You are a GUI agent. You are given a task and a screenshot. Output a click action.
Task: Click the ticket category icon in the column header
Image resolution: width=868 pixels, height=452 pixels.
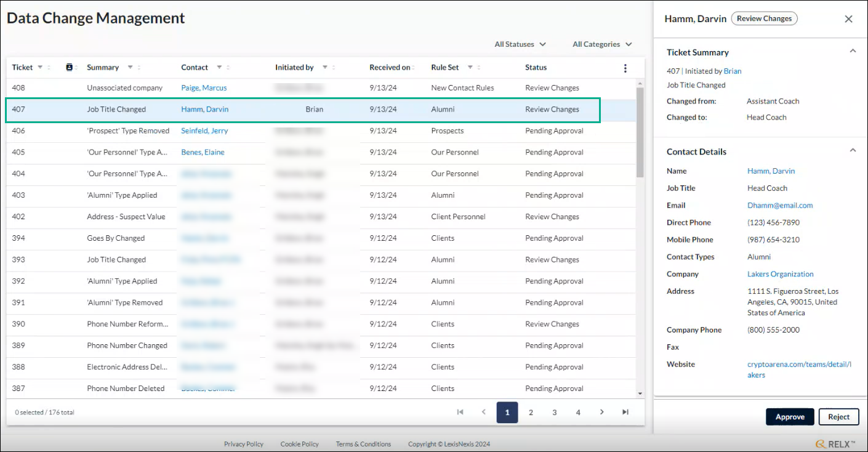click(x=69, y=67)
